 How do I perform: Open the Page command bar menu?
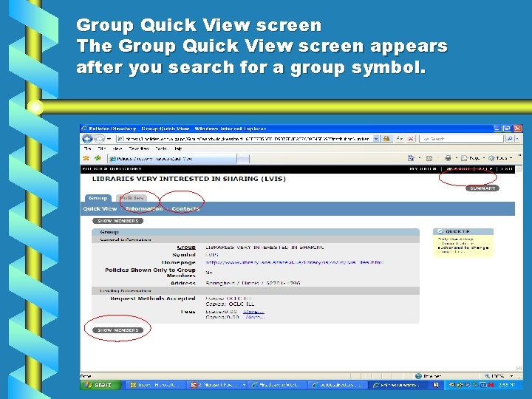coord(473,158)
